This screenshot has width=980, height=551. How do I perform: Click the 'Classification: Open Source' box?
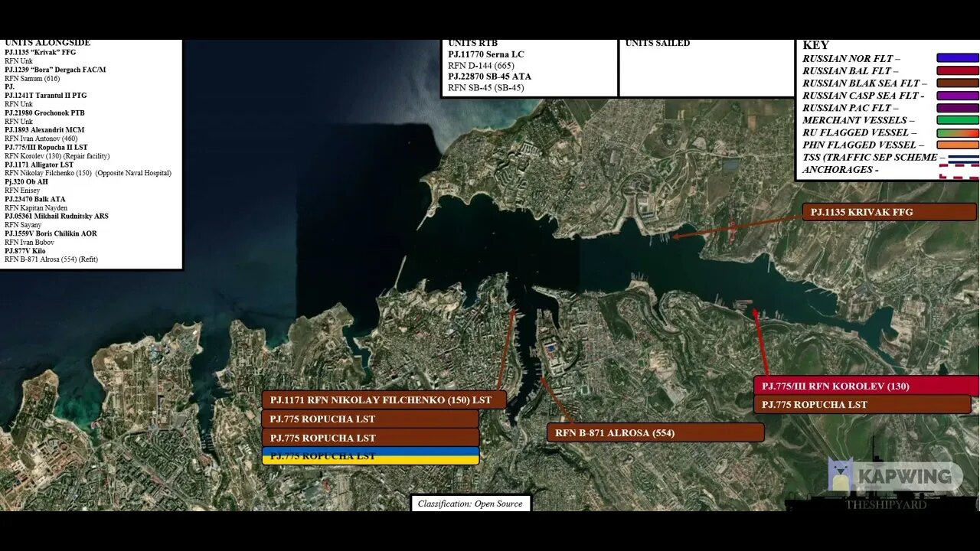click(470, 504)
